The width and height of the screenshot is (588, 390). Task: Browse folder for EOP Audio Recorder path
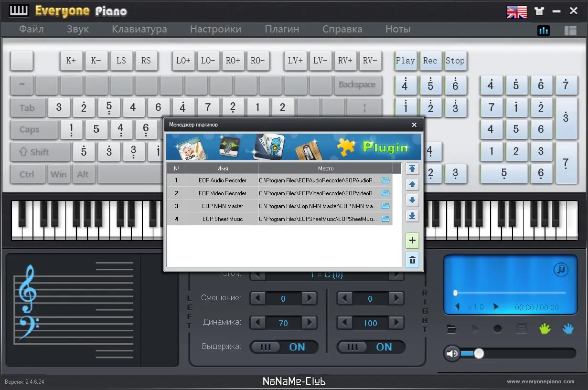pyautogui.click(x=386, y=180)
